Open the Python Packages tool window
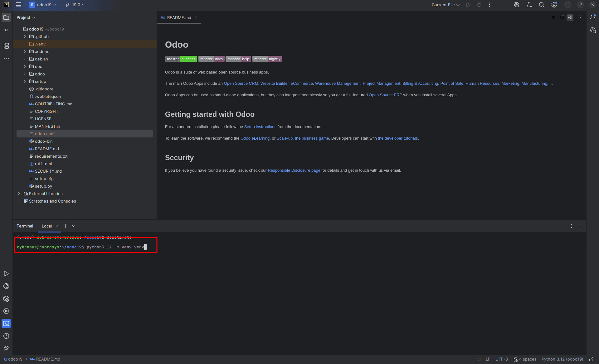The height and width of the screenshot is (364, 599). pyautogui.click(x=6, y=299)
